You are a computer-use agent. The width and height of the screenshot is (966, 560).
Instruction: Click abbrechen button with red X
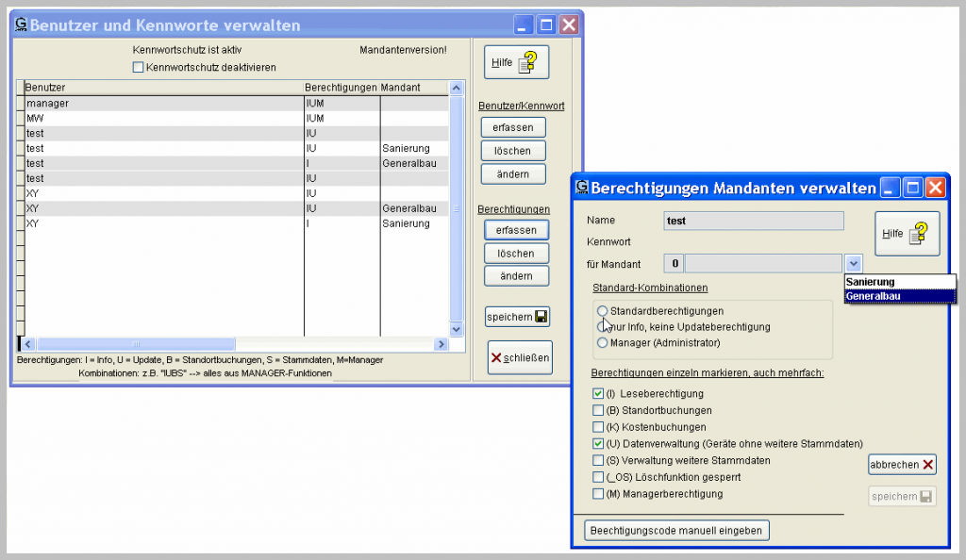click(x=902, y=465)
